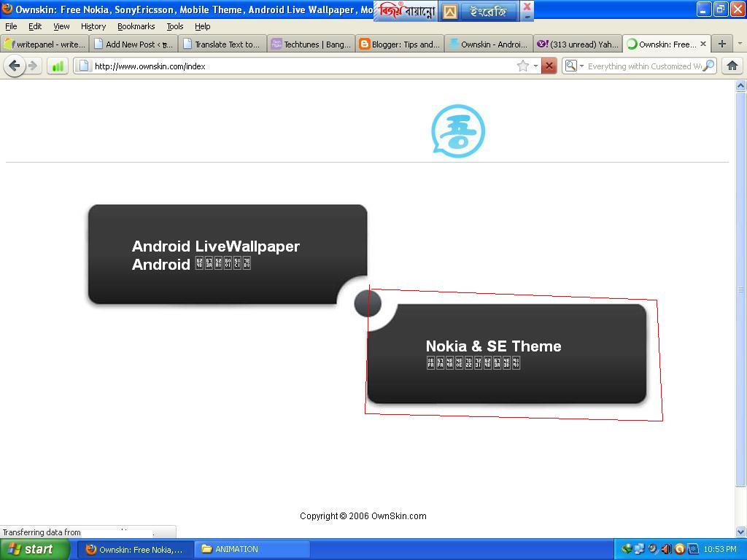Stop loading with the red X button
Screen dimensions: 747x560
pyautogui.click(x=549, y=66)
